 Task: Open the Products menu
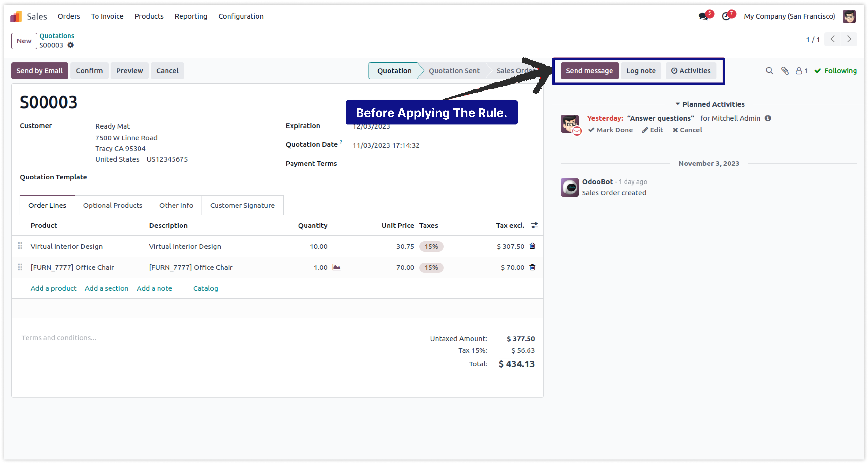coord(149,16)
